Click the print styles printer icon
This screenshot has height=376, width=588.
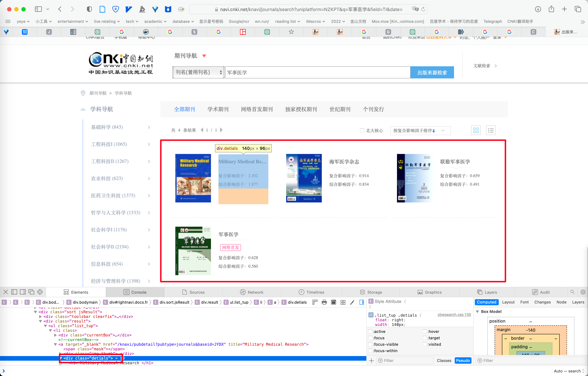(324, 302)
